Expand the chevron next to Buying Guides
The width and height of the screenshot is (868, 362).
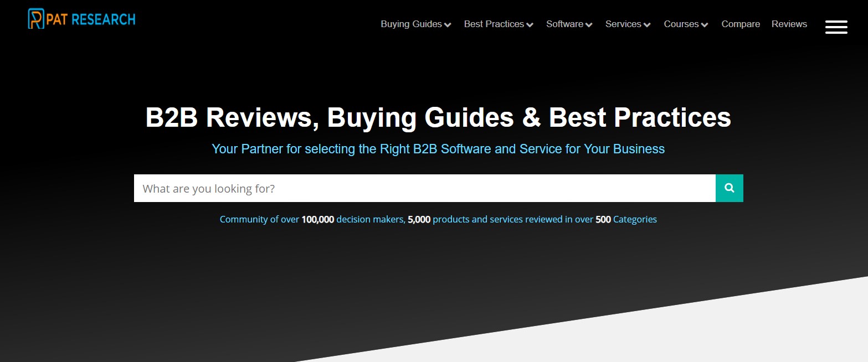[448, 25]
